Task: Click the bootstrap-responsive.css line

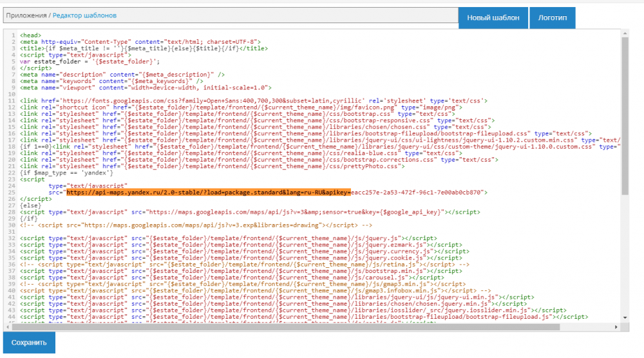Action: coord(257,120)
